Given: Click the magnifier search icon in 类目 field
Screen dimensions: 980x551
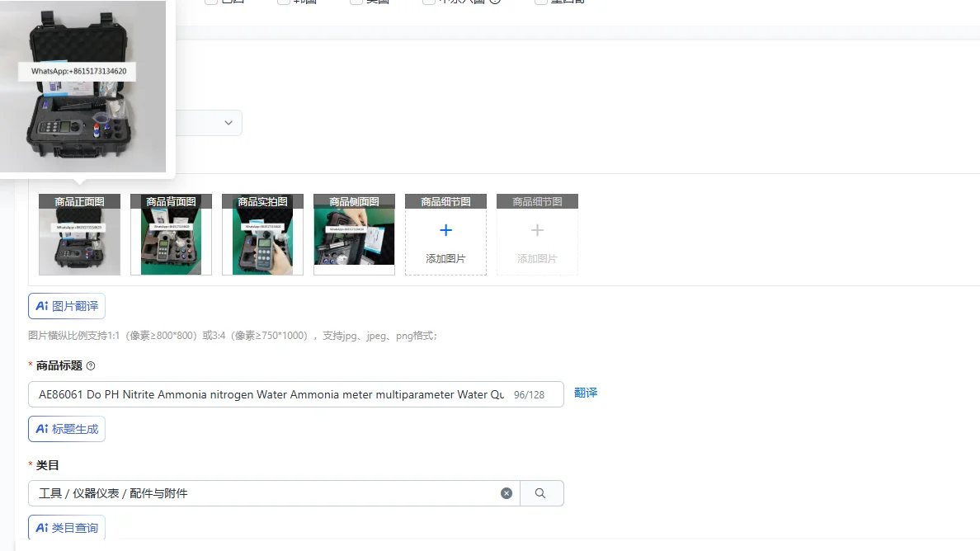Looking at the screenshot, I should click(x=540, y=493).
